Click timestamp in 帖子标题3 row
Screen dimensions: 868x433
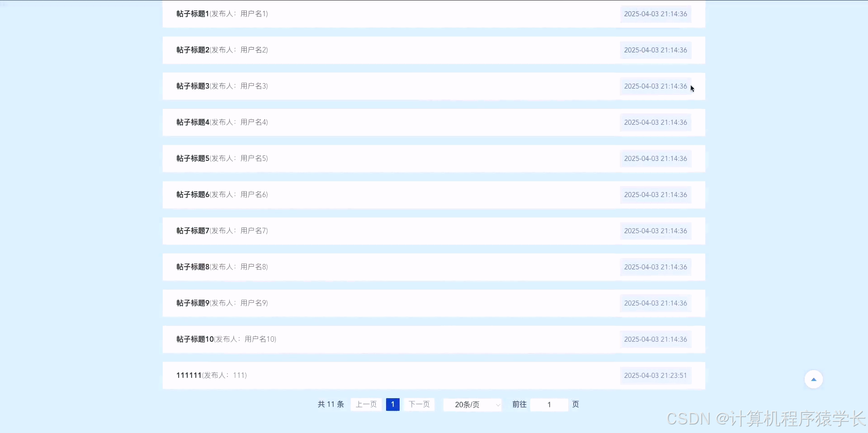656,86
